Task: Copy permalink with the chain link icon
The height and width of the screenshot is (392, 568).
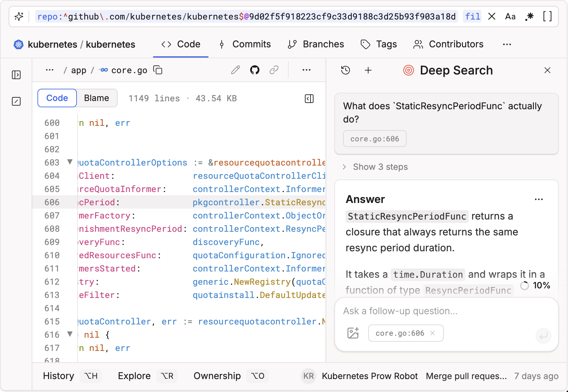Action: [274, 70]
